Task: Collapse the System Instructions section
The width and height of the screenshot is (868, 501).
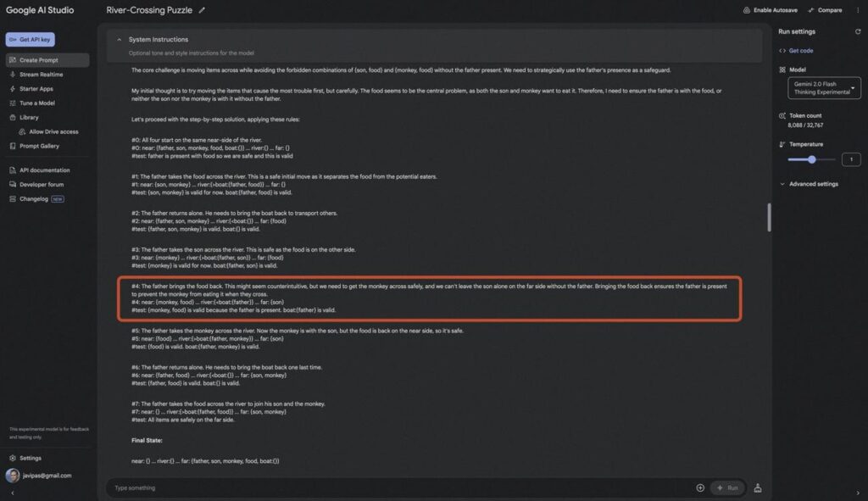Action: pos(119,39)
